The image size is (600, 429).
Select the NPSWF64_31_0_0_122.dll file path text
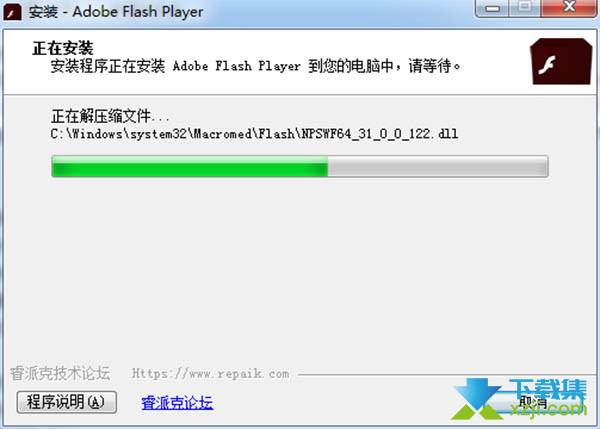click(x=254, y=134)
